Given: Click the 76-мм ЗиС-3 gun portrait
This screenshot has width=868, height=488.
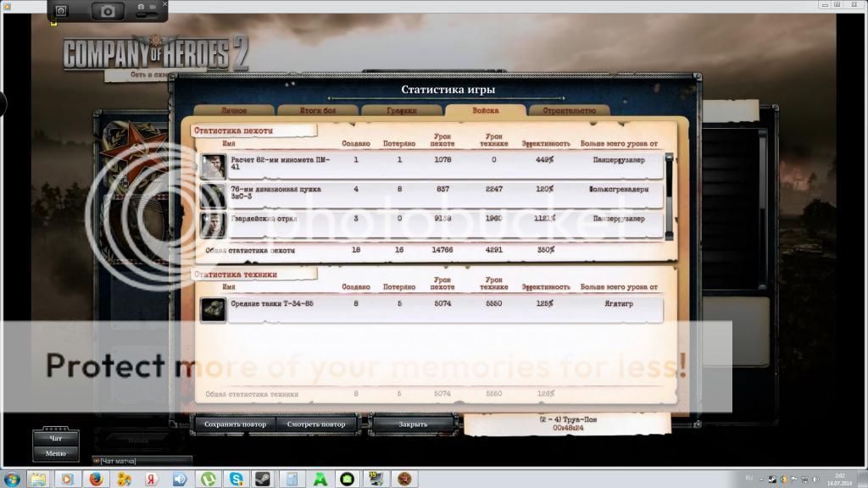Looking at the screenshot, I should pyautogui.click(x=213, y=196).
